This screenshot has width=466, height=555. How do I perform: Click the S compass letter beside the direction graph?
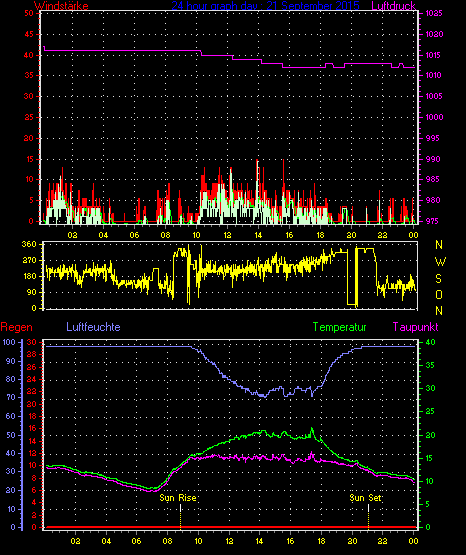click(x=438, y=279)
